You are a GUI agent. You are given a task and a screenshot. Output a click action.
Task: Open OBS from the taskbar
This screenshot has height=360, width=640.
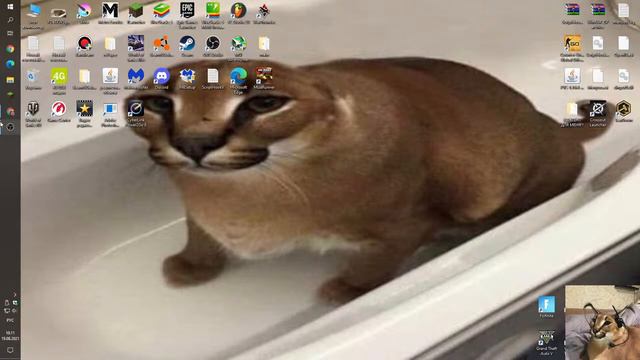point(10,127)
